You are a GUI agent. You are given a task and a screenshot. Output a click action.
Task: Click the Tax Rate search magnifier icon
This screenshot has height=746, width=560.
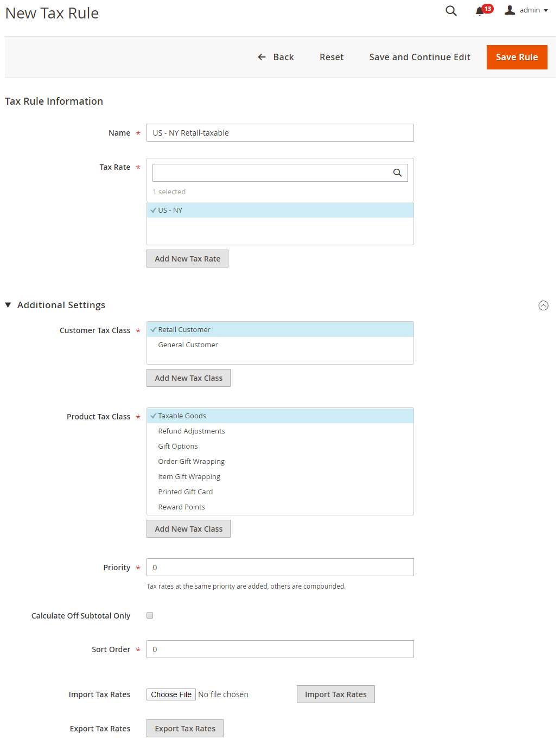coord(397,173)
